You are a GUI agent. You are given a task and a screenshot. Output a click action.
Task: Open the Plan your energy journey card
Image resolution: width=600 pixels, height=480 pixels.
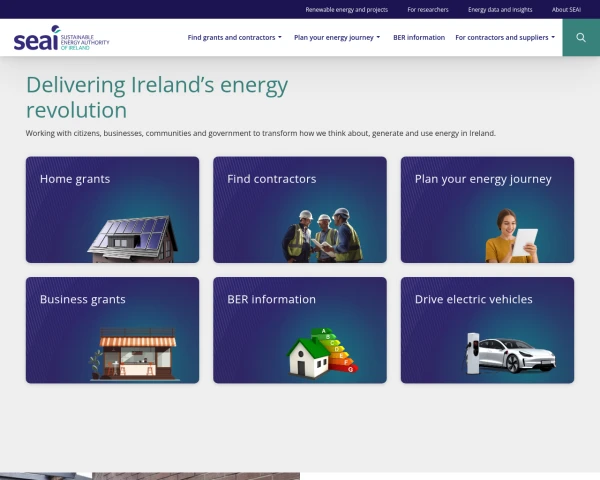[488, 210]
